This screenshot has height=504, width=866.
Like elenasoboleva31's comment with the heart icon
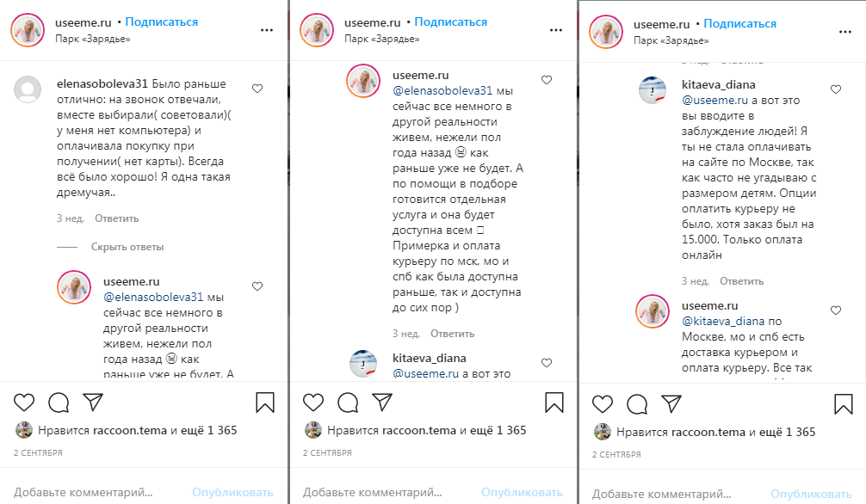[257, 87]
